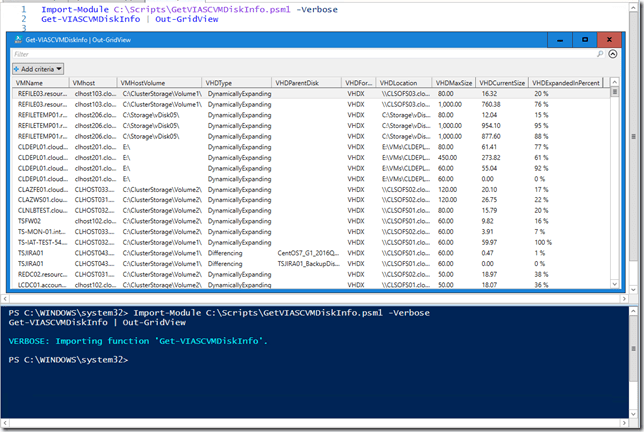The height and width of the screenshot is (432, 644).
Task: Click the Out-GridView window title icon
Action: coord(17,38)
